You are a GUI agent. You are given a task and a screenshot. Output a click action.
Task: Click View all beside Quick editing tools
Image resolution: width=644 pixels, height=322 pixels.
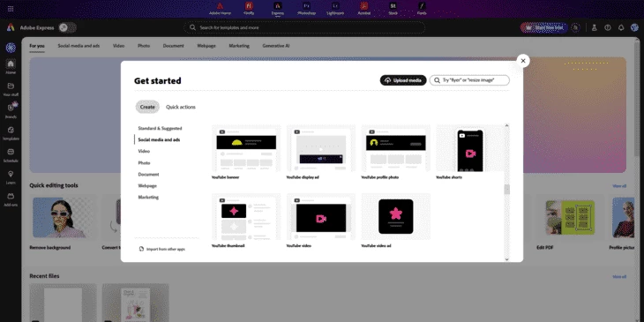tap(619, 186)
